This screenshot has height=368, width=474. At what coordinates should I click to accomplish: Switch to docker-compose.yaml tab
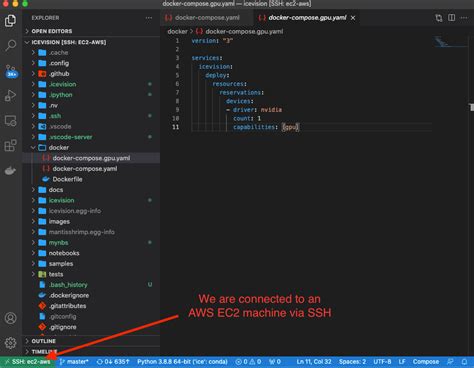[206, 18]
